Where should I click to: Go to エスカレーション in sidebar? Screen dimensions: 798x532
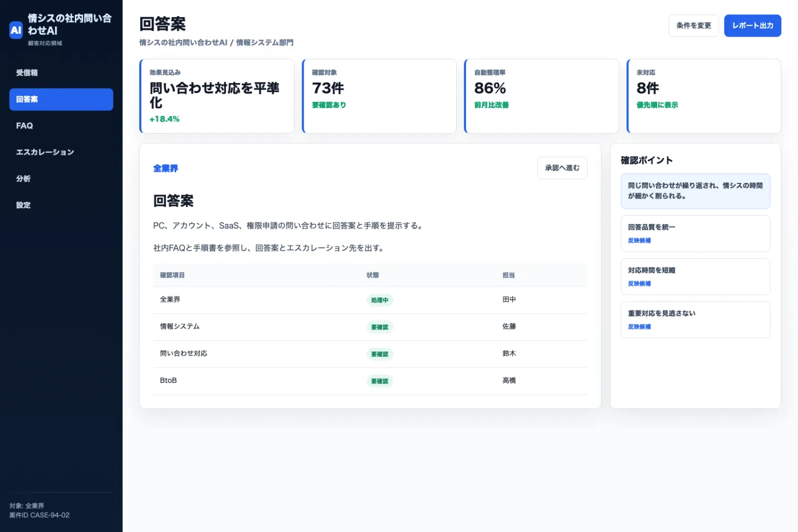tap(61, 152)
